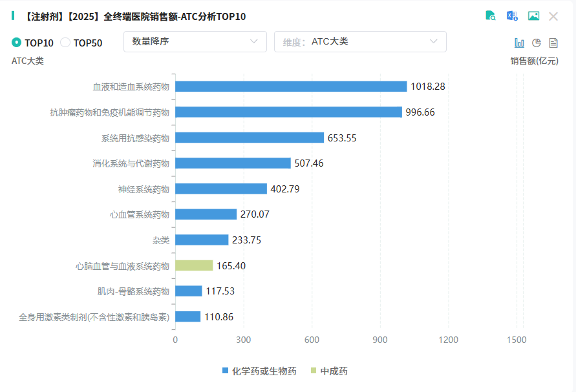Click the chart title text
Screen dimensions: 576x392
(x=134, y=17)
